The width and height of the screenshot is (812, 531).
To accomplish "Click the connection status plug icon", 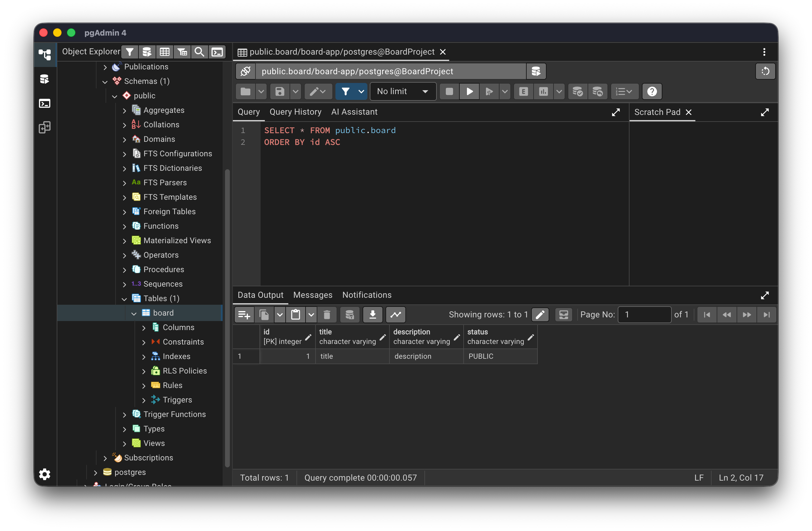I will [246, 71].
